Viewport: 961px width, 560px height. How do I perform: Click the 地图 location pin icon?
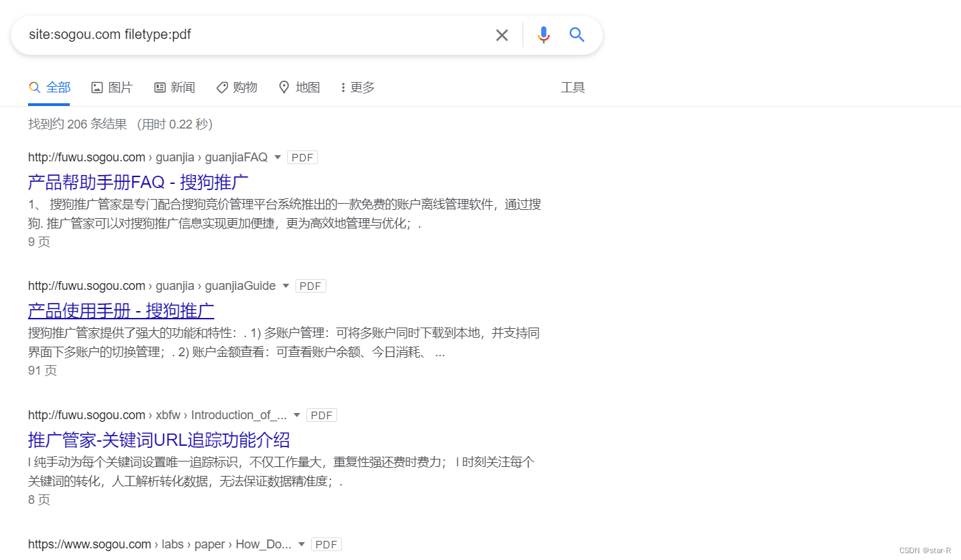click(284, 88)
